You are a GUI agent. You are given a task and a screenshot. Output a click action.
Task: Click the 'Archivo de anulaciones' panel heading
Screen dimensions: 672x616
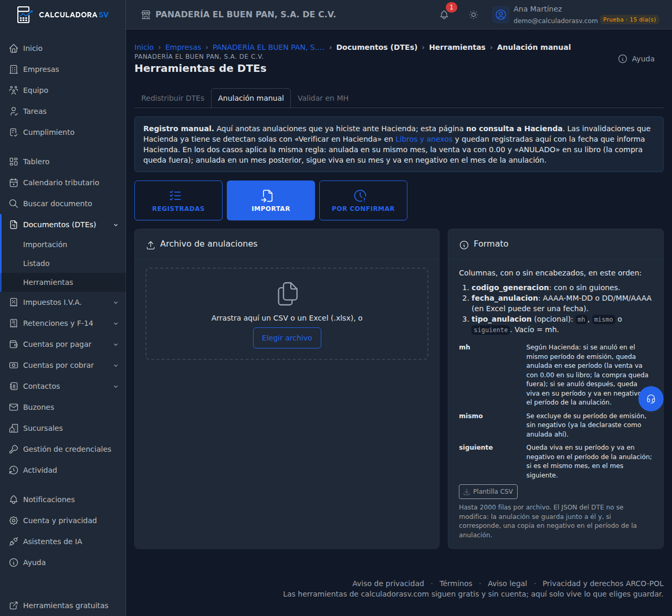click(209, 244)
